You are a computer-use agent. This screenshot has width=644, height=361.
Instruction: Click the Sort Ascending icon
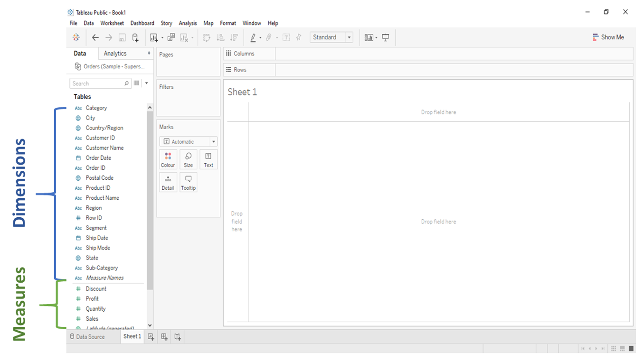tap(220, 37)
